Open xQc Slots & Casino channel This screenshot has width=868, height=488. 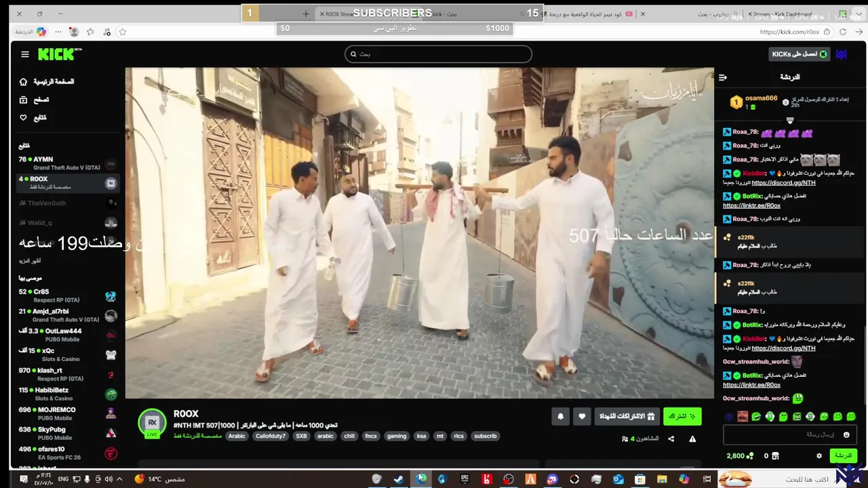click(68, 354)
